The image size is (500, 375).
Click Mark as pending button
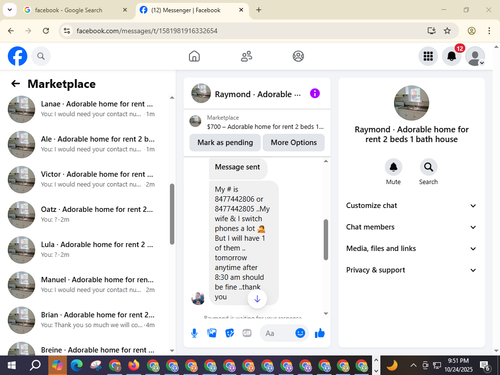point(225,142)
